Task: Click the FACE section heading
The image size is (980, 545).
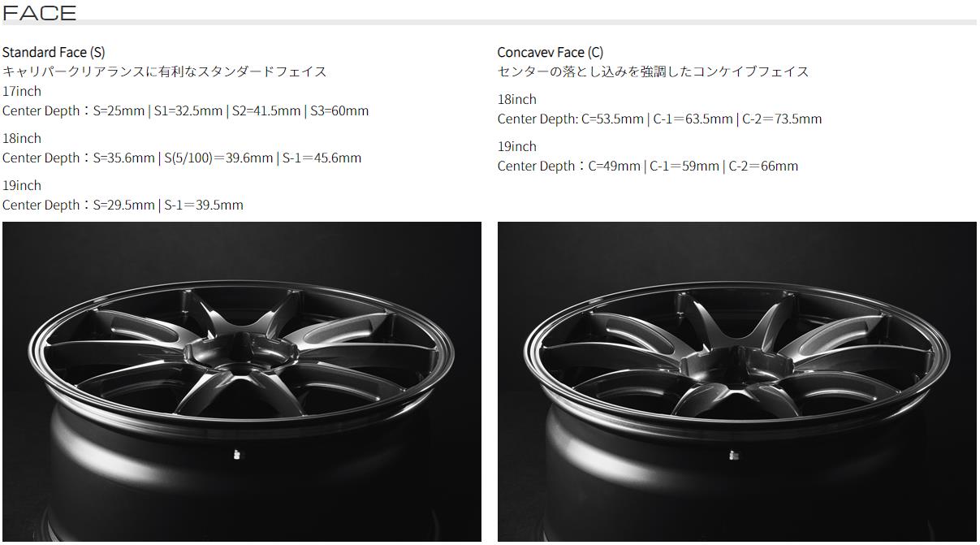Action: [40, 12]
